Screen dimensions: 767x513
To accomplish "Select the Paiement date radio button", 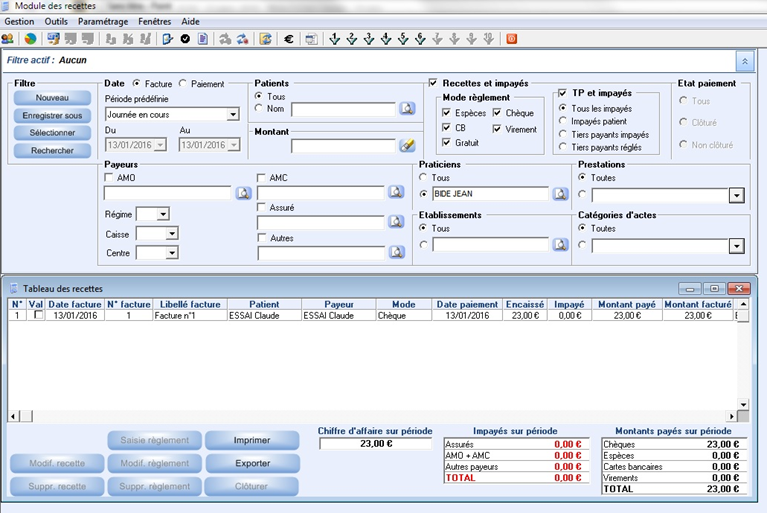I will [x=183, y=84].
